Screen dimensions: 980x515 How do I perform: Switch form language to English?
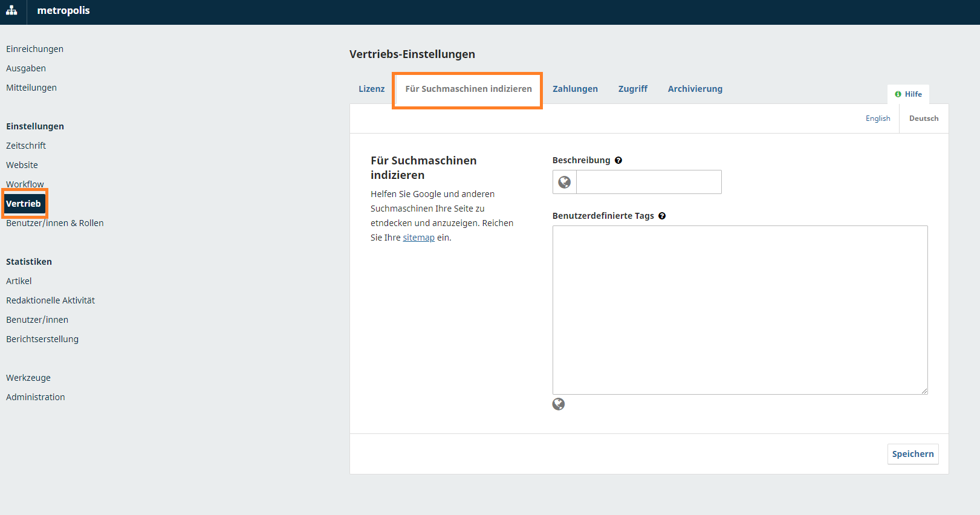(x=877, y=118)
